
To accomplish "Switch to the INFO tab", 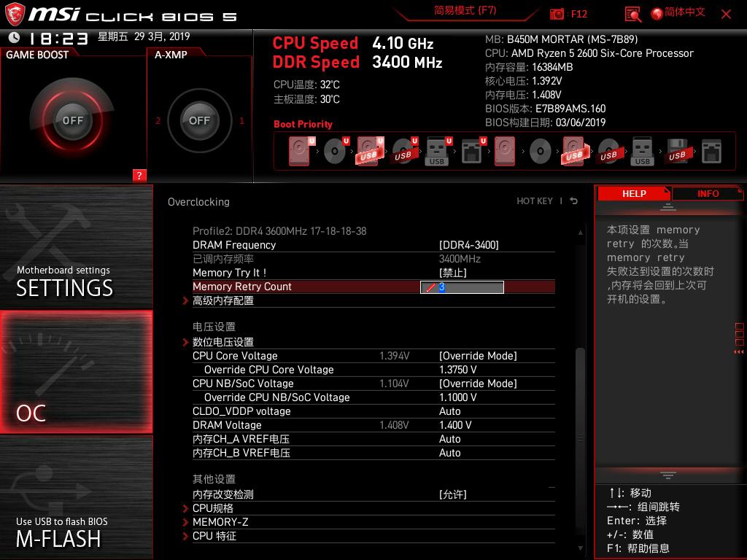I will 708,193.
